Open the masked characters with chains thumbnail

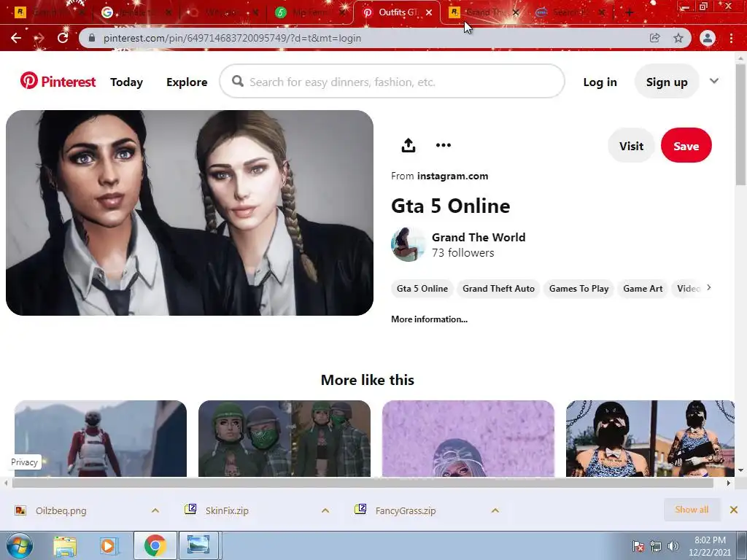[650, 438]
